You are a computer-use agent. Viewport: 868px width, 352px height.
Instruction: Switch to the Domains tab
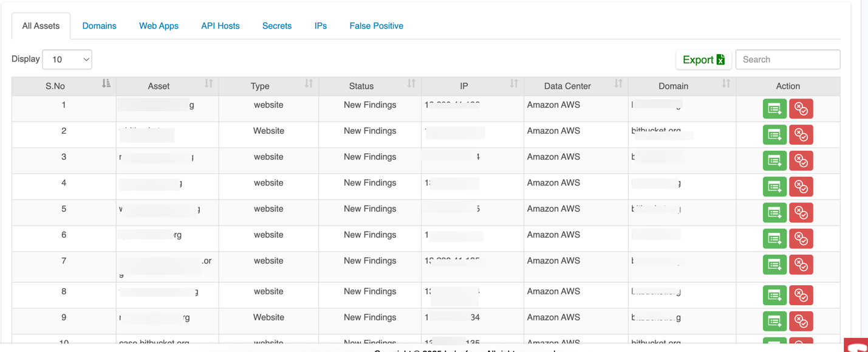pos(99,26)
